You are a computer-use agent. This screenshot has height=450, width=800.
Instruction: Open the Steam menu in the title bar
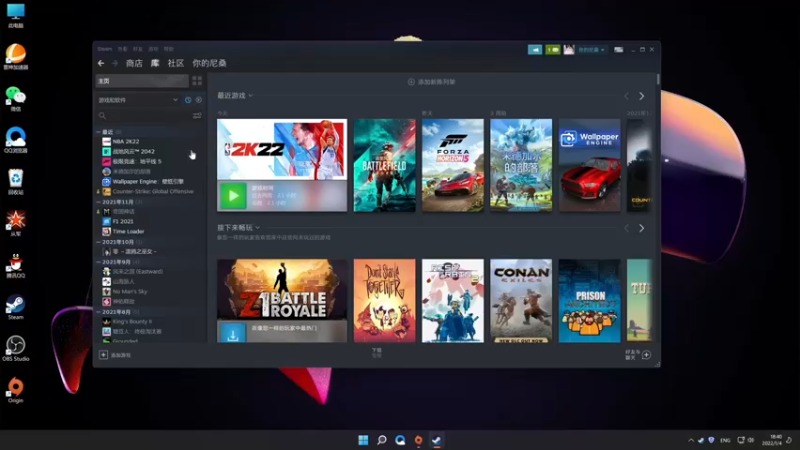pos(105,49)
